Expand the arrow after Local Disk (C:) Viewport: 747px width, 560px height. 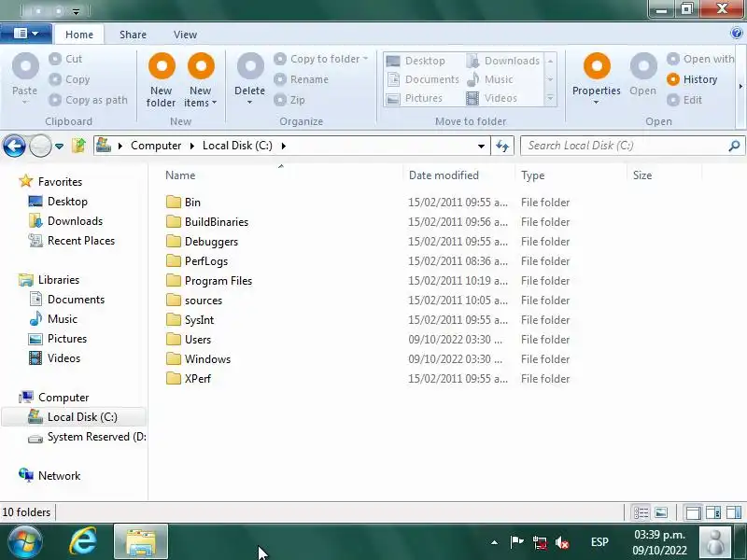[284, 146]
